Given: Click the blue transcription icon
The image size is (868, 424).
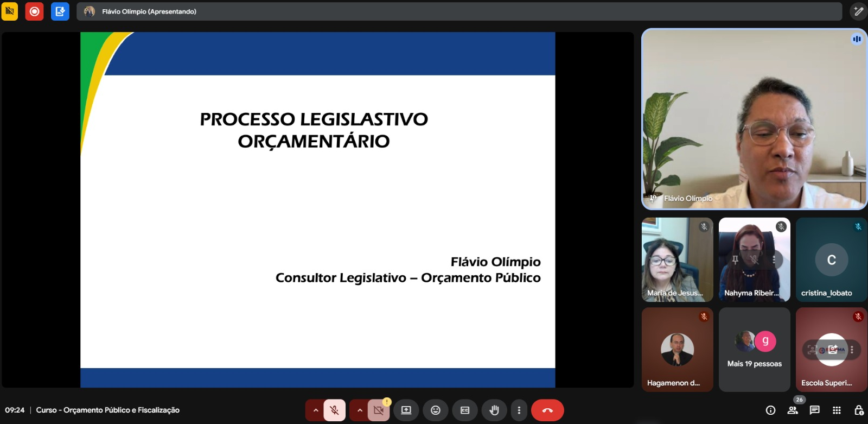Looking at the screenshot, I should pyautogui.click(x=60, y=11).
